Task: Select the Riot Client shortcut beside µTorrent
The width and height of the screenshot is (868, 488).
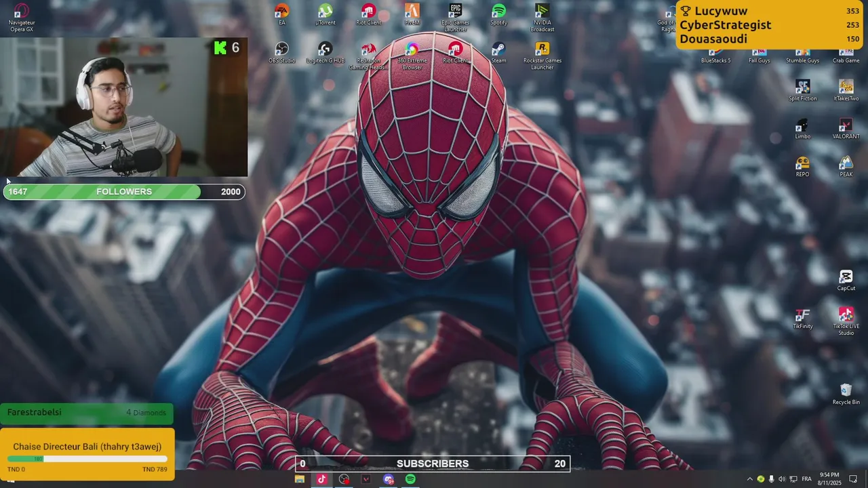Action: (369, 14)
